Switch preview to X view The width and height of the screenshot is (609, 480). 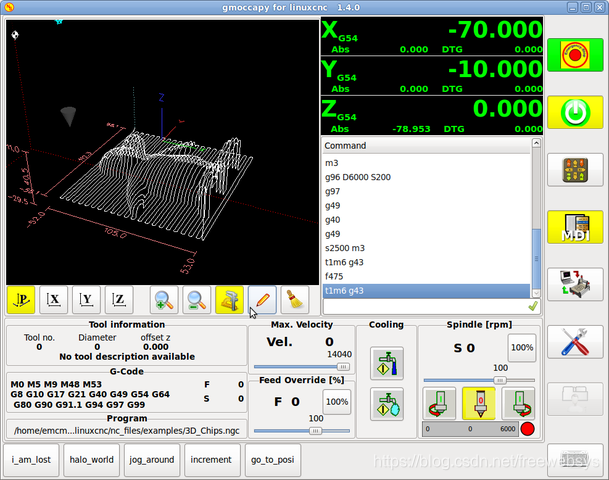(54, 300)
